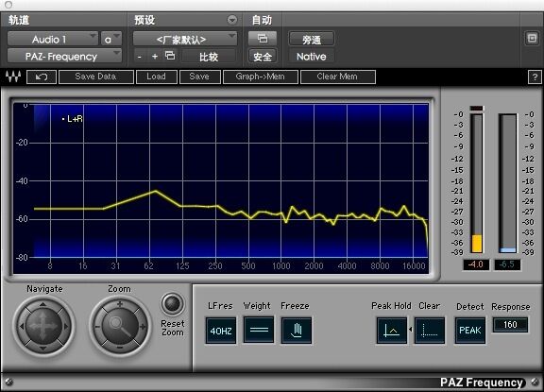This screenshot has width=544, height=392.
Task: Click the preset menu circular arrow icon
Action: tap(232, 20)
